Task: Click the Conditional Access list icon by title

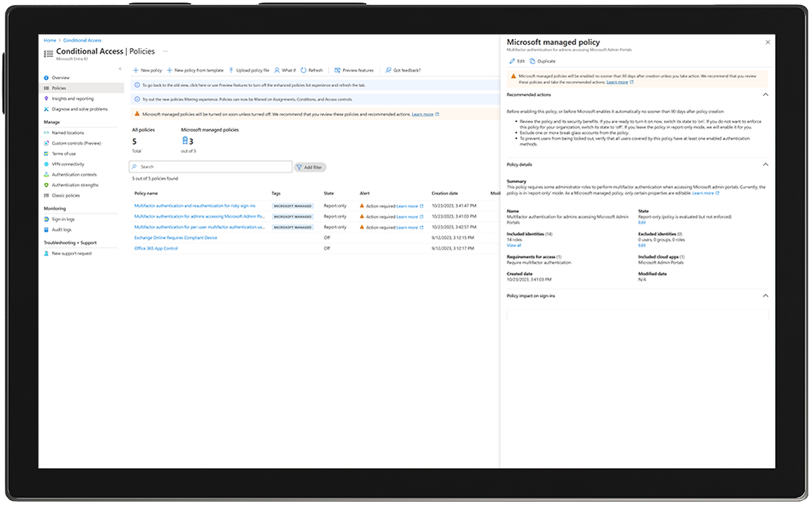Action: pos(48,54)
